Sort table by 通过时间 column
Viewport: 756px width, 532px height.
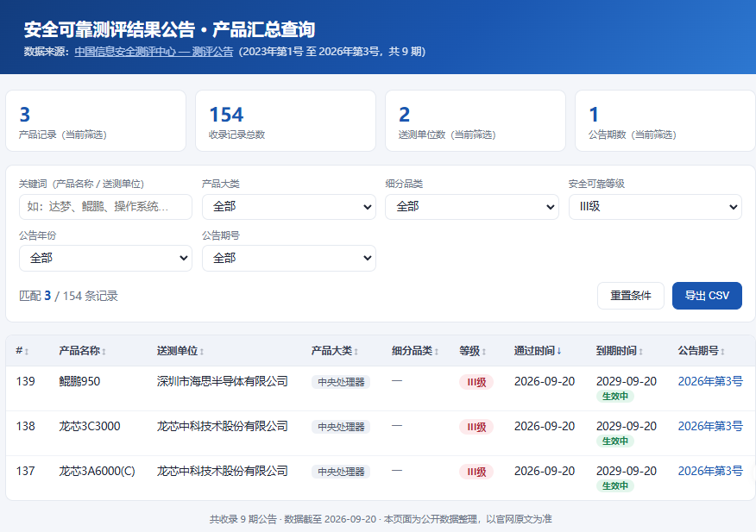coord(538,351)
